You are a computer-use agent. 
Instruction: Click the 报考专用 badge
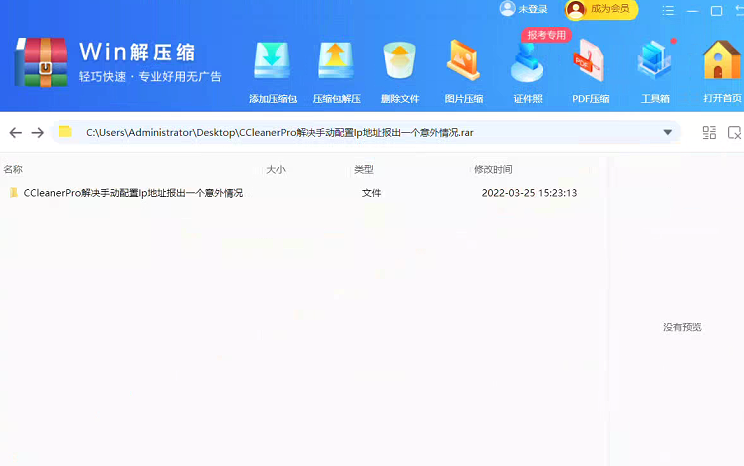pyautogui.click(x=547, y=35)
